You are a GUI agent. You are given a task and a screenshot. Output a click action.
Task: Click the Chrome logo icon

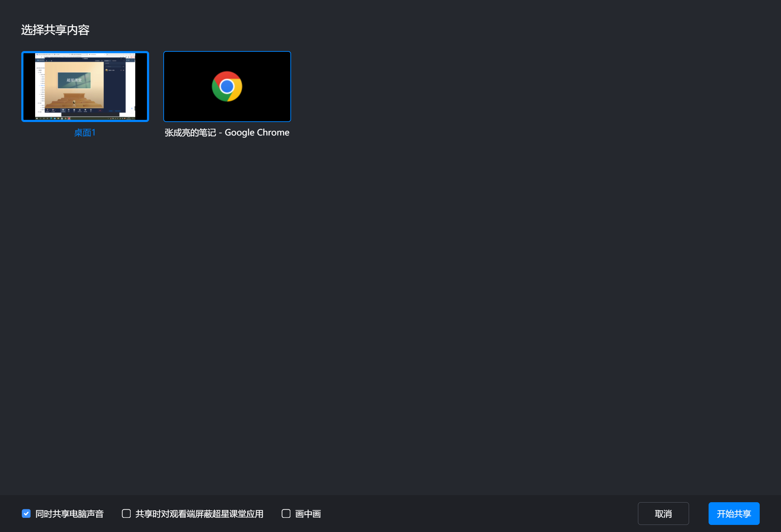click(x=227, y=86)
